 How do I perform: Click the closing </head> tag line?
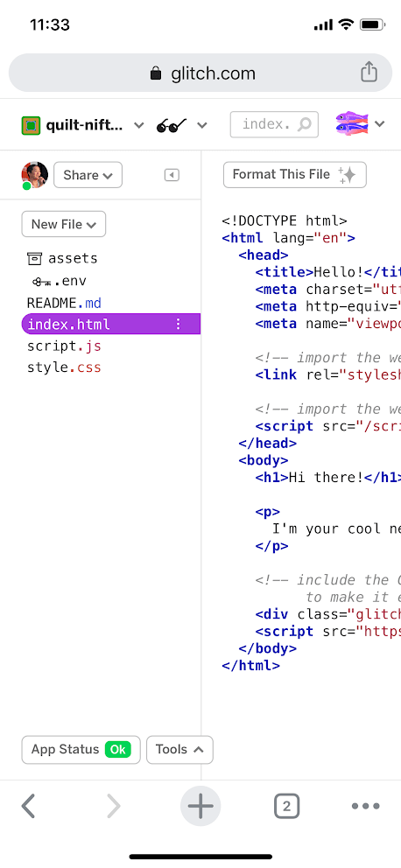(x=268, y=443)
